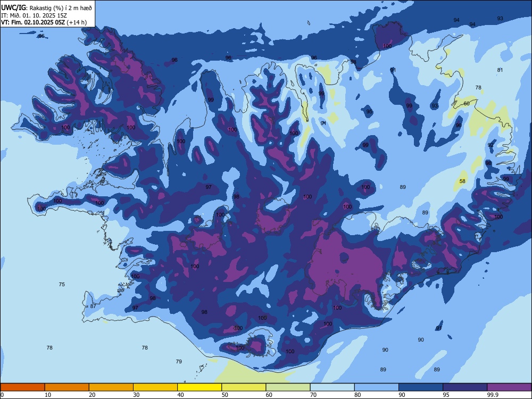Screen dimensions: 532x399
Task: Click the title 'UWC/IG: Rakastig (%) í 2 m hæð'
Action: click(x=46, y=8)
